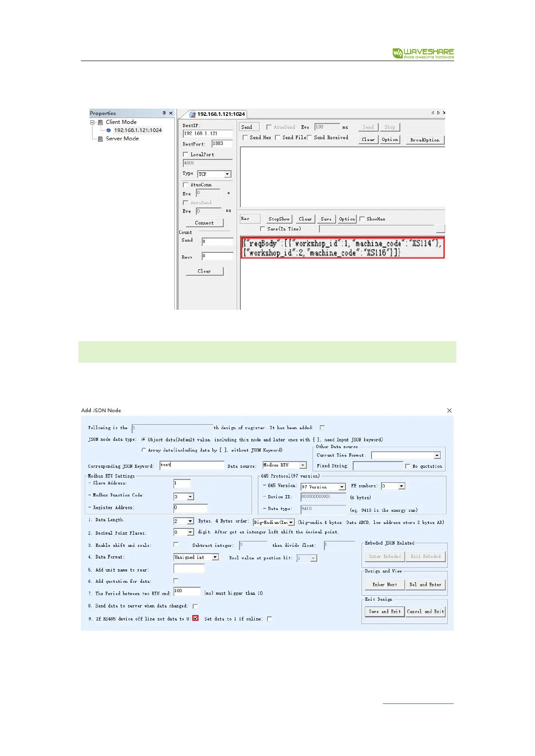Click the Corresponding JSON Keyword field
This screenshot has height=756, width=535.
(x=192, y=466)
